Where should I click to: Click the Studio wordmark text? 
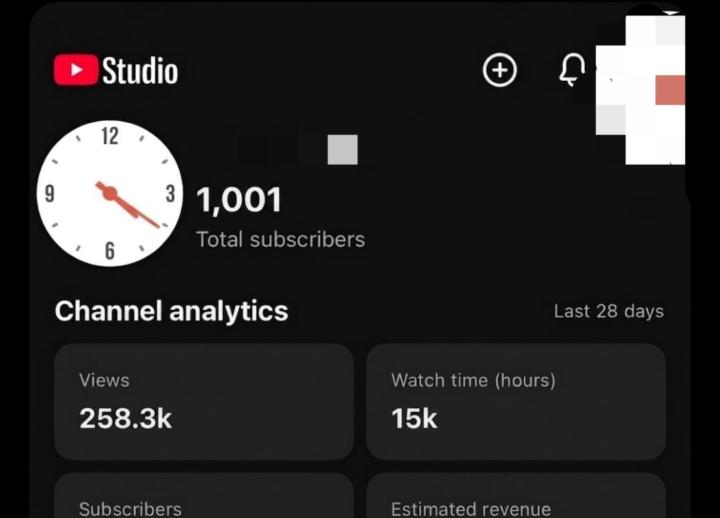[140, 70]
